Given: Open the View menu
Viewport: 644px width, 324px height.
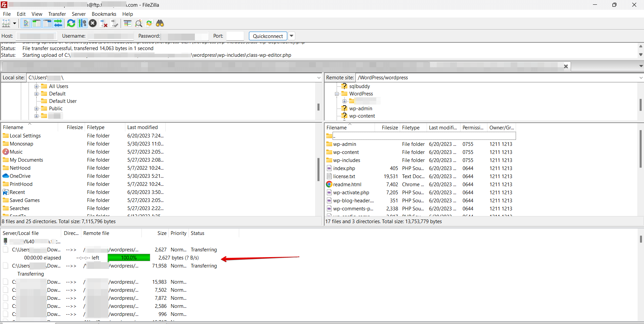Looking at the screenshot, I should [37, 14].
